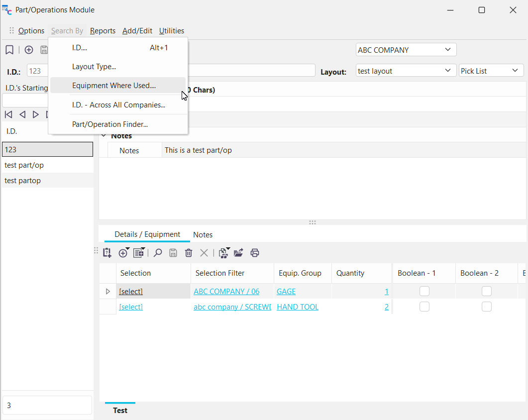Click the clipboard add icon in details toolbar
528x420 pixels.
(x=107, y=253)
